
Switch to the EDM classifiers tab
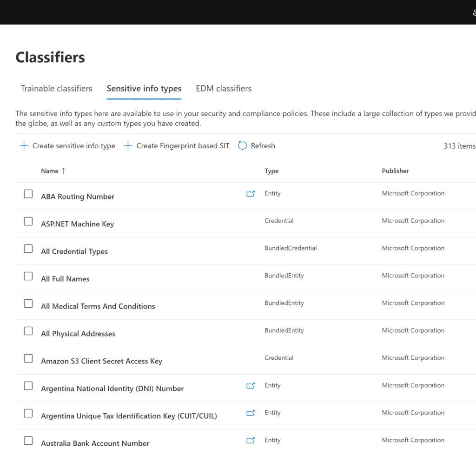224,88
